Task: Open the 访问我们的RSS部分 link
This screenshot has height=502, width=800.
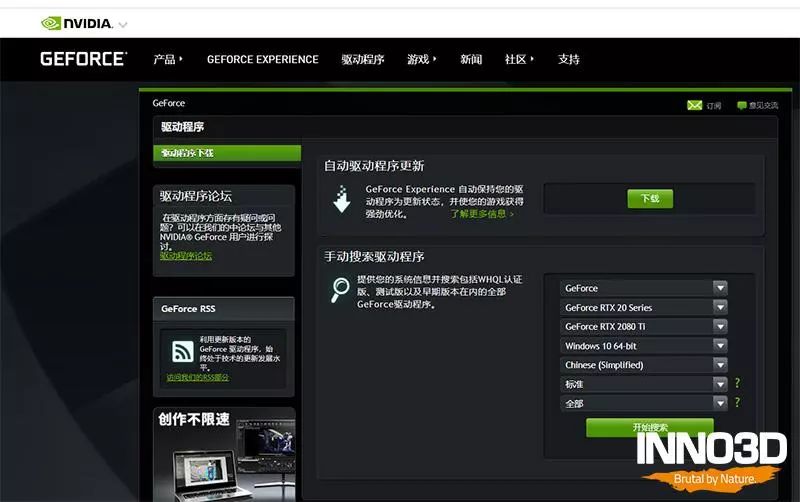Action: click(x=198, y=377)
